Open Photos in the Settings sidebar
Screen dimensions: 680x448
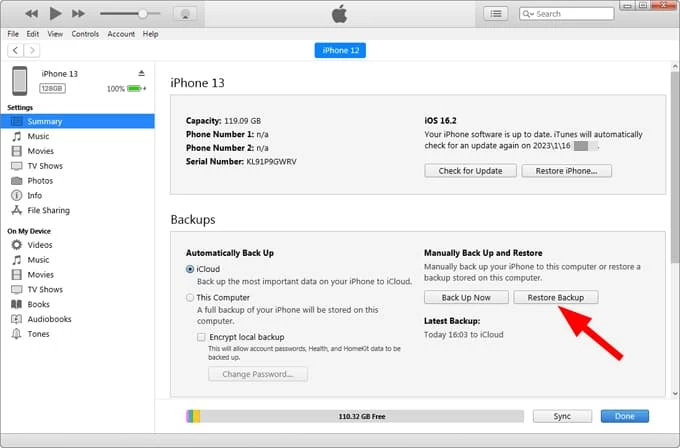point(40,181)
